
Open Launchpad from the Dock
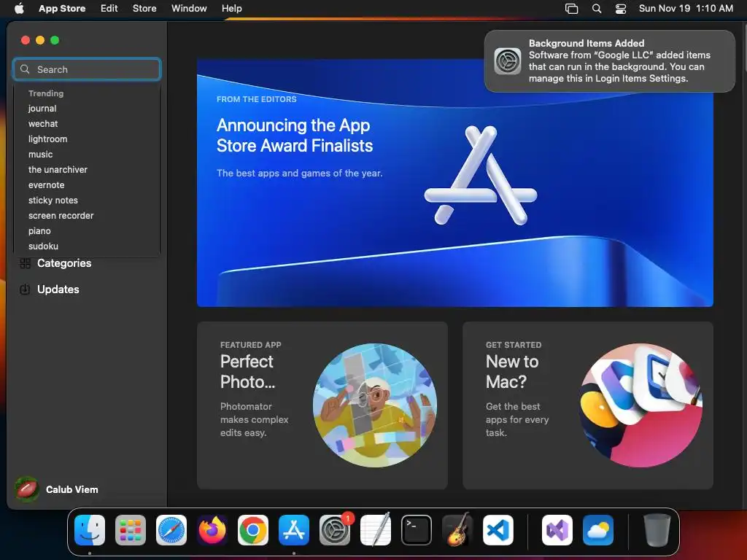point(131,530)
